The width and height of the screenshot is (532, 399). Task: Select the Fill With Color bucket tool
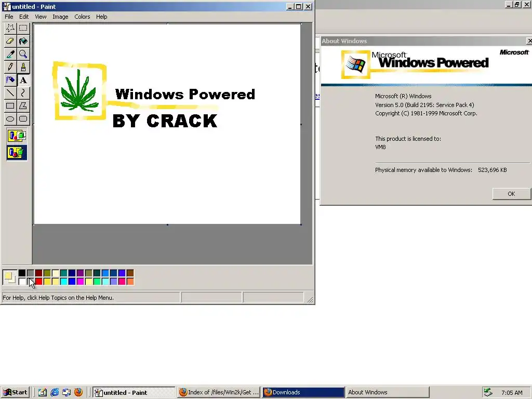[23, 41]
